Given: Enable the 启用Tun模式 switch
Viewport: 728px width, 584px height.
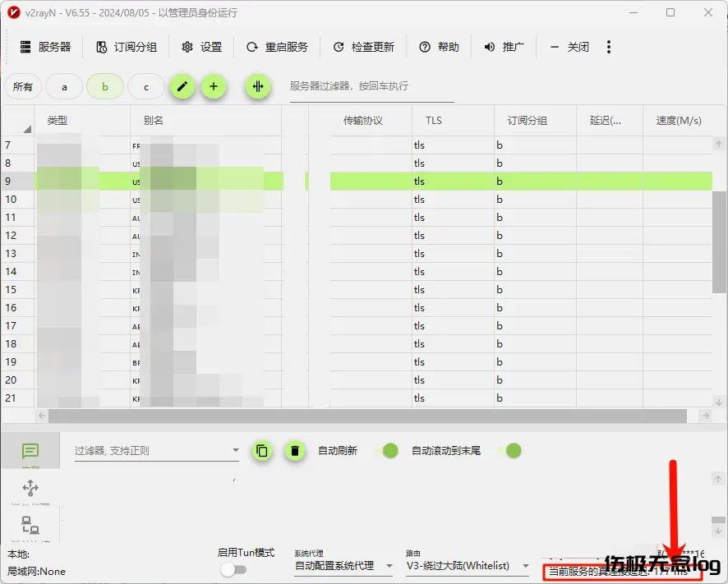Looking at the screenshot, I should pyautogui.click(x=233, y=569).
